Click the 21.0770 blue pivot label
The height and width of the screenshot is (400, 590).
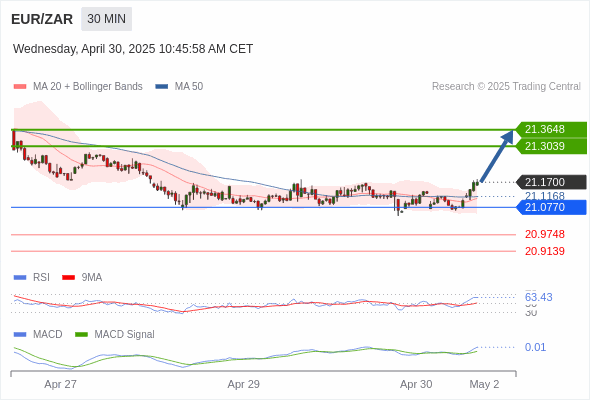pos(551,207)
